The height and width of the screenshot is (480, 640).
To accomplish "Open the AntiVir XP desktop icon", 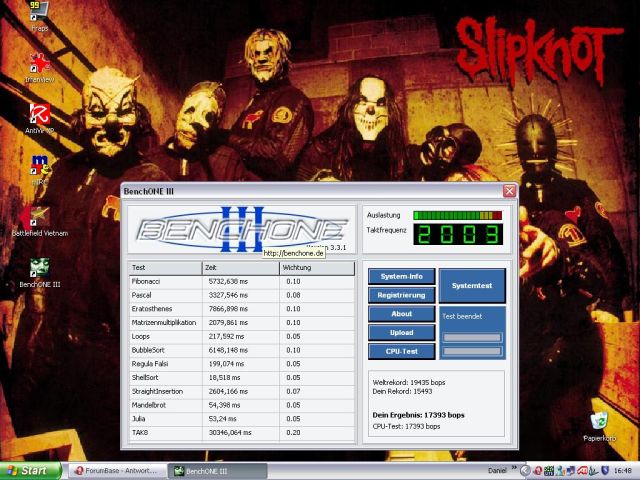I will click(40, 118).
